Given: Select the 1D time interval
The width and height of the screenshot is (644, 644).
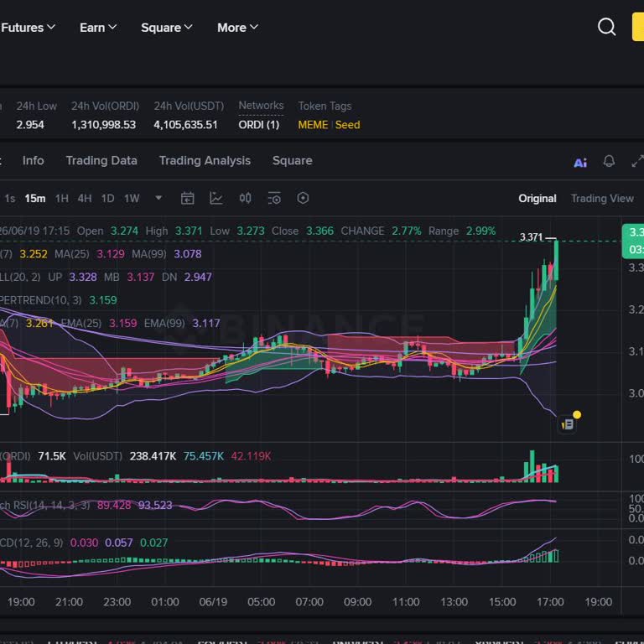Looking at the screenshot, I should (107, 199).
